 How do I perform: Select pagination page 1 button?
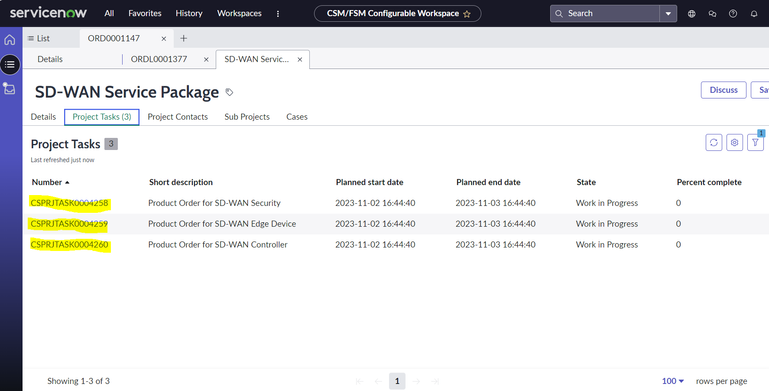pyautogui.click(x=397, y=381)
